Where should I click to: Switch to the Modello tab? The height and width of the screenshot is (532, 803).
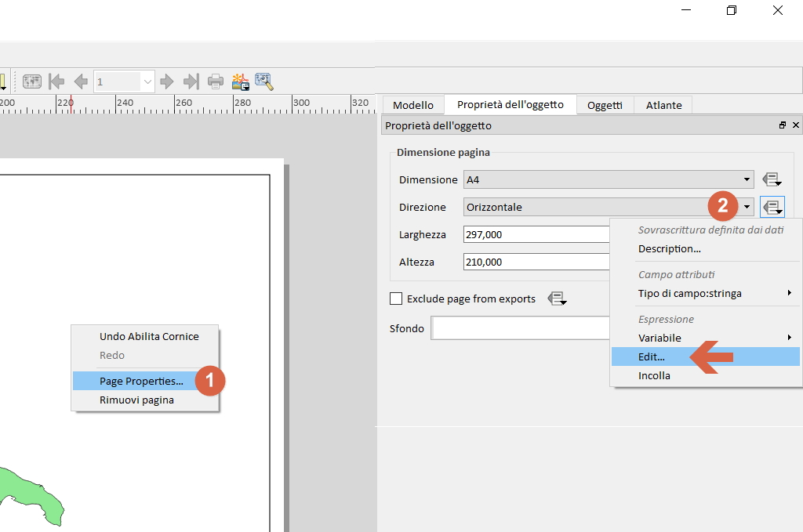point(412,105)
